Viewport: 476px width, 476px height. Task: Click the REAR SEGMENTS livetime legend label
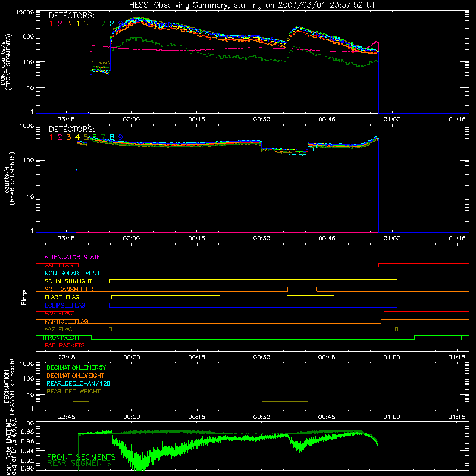pos(79,464)
